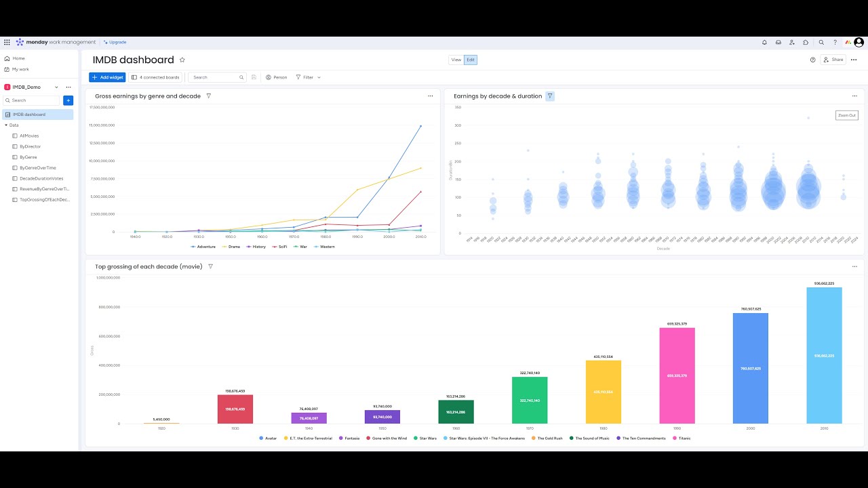The height and width of the screenshot is (488, 868).
Task: Toggle SciFi series in line chart legend
Action: 280,247
